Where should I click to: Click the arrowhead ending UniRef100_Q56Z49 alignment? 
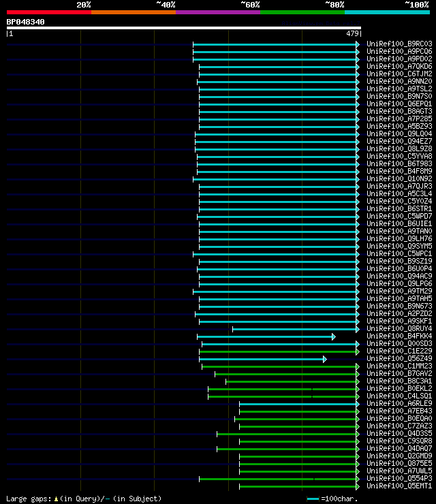pyautogui.click(x=325, y=360)
